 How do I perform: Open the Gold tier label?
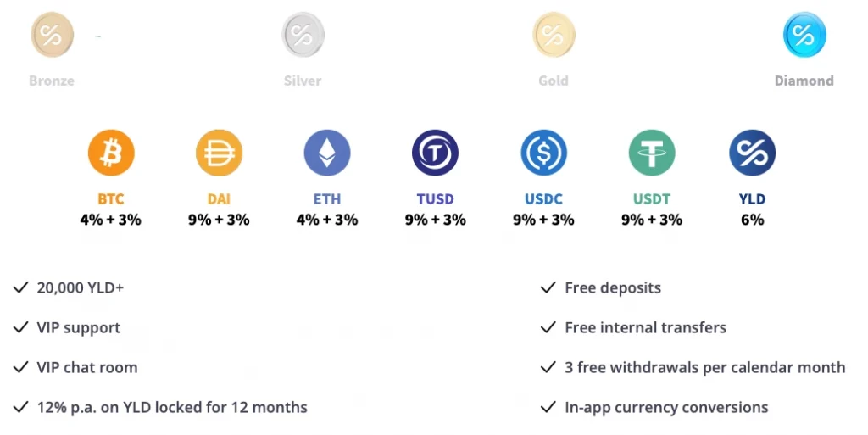[x=554, y=81]
